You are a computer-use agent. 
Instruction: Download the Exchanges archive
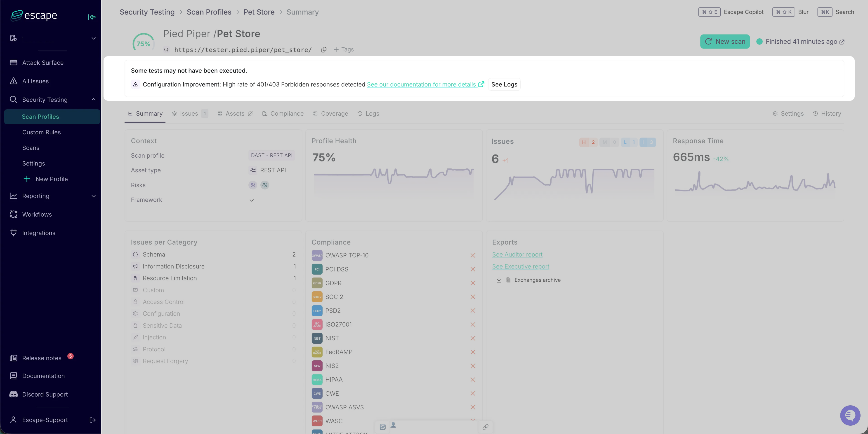(499, 280)
